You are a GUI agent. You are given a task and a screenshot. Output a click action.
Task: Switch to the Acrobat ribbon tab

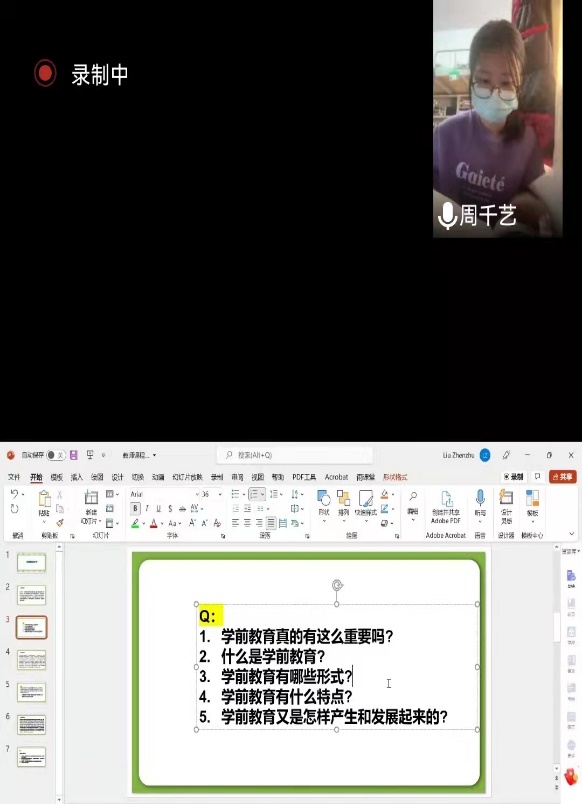pyautogui.click(x=336, y=477)
